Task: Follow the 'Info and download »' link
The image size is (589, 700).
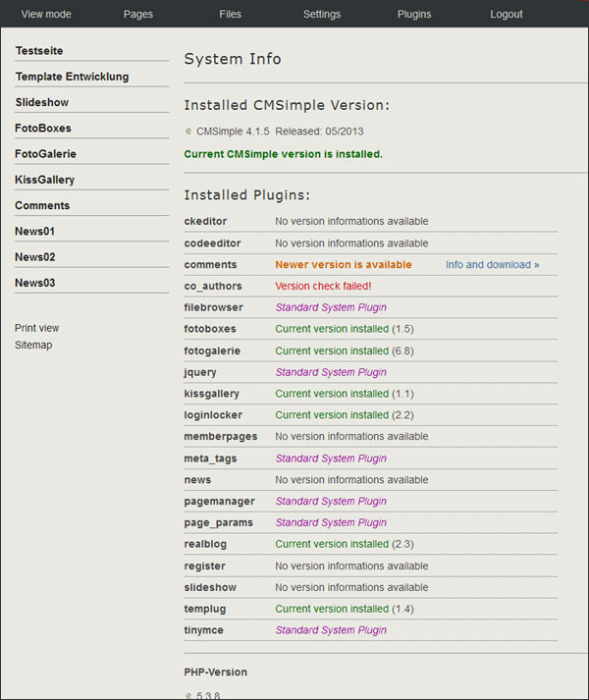Action: pos(492,265)
